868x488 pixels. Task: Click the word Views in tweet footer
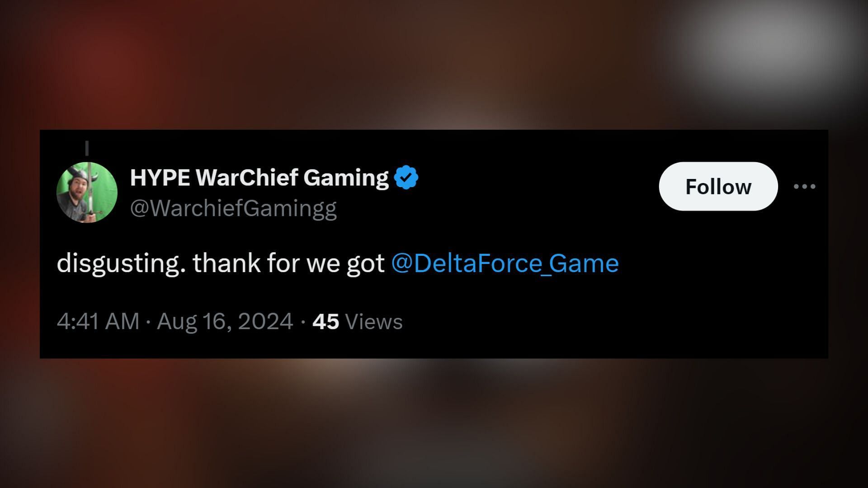[x=373, y=322]
